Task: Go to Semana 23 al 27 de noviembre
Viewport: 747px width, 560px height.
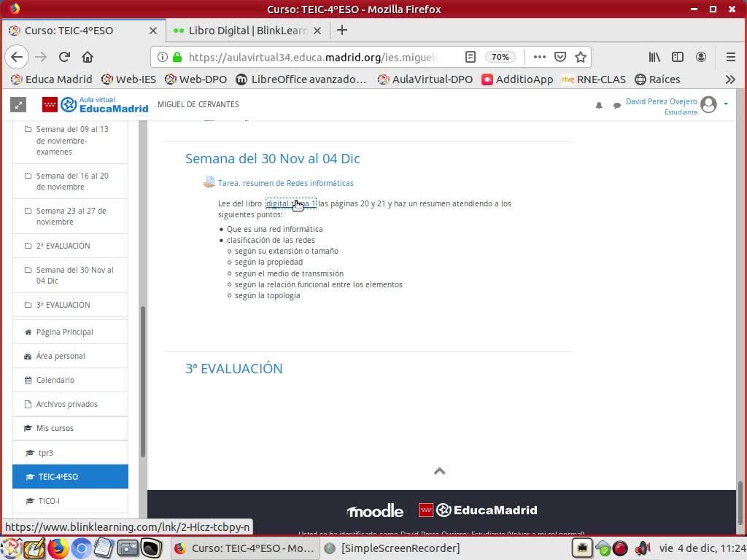Action: pos(71,216)
